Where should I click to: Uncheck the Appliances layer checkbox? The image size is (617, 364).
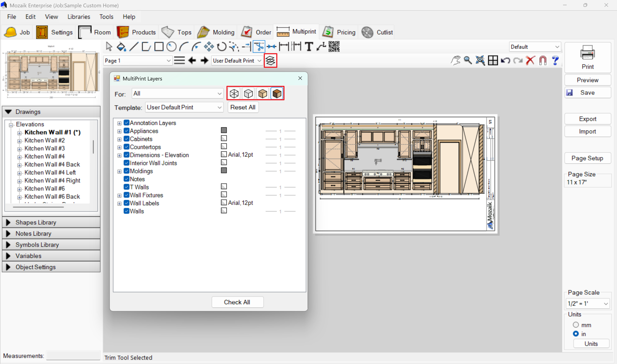tap(126, 131)
